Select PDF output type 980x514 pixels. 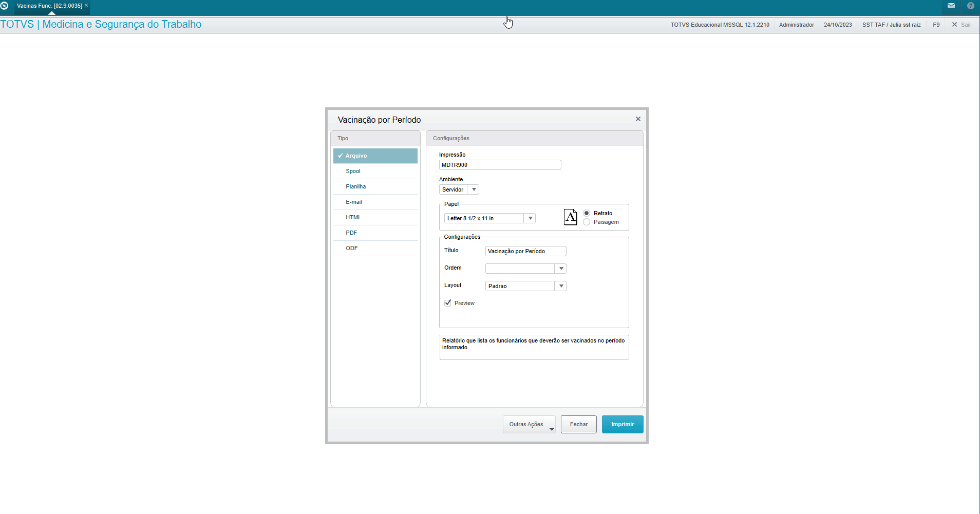click(375, 233)
